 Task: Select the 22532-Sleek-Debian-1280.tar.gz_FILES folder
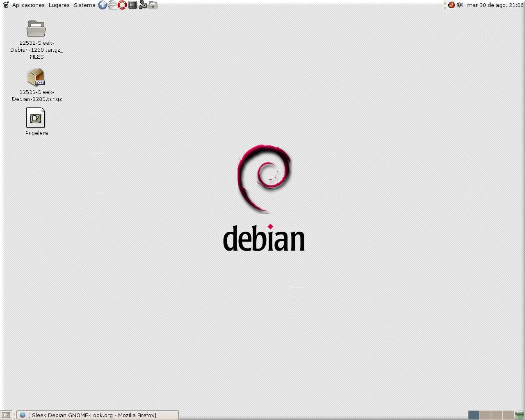(36, 29)
